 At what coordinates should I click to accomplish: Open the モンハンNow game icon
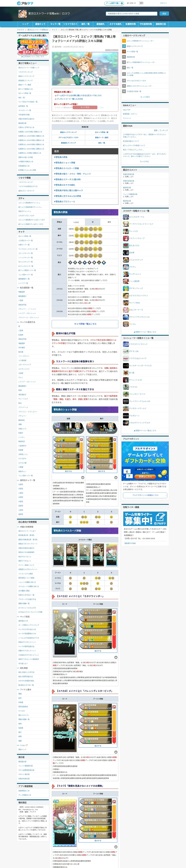coord(126,303)
